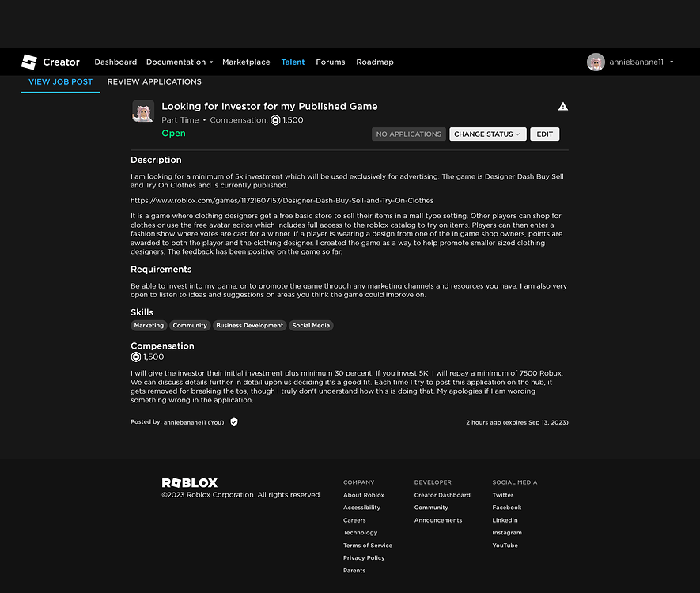Click the anniebanane11 username in header
The width and height of the screenshot is (700, 593).
(x=636, y=62)
